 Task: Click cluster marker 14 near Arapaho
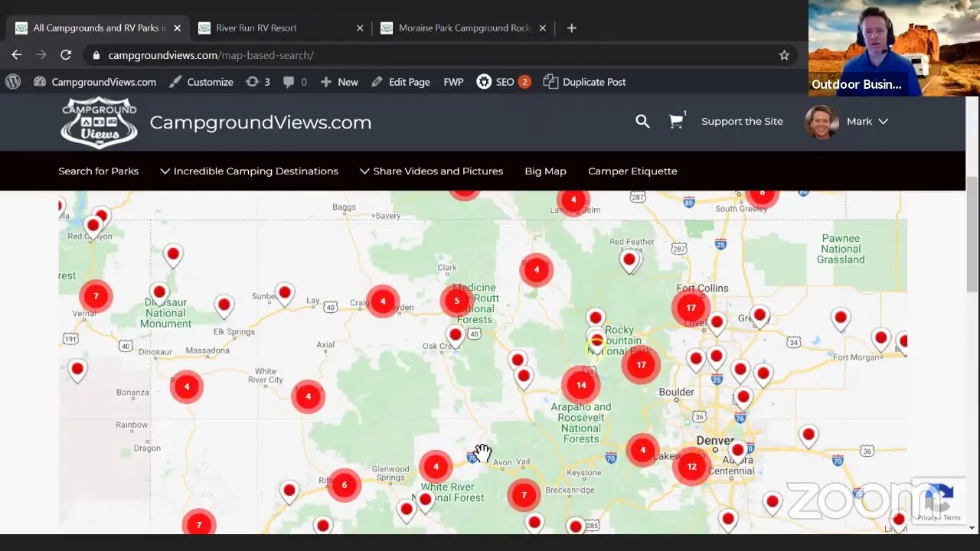(x=581, y=385)
